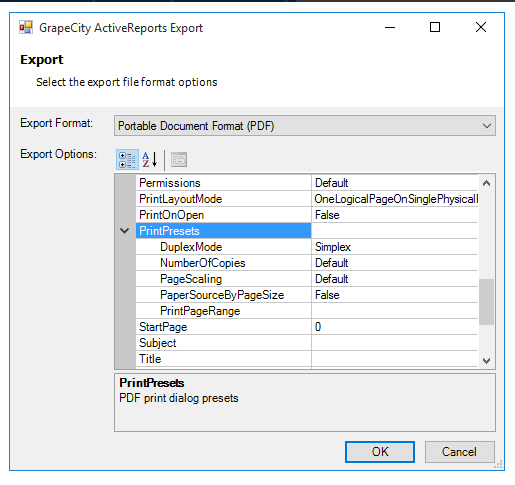The image size is (515, 485).
Task: Click the Categorized view toolbar icon
Action: point(127,160)
